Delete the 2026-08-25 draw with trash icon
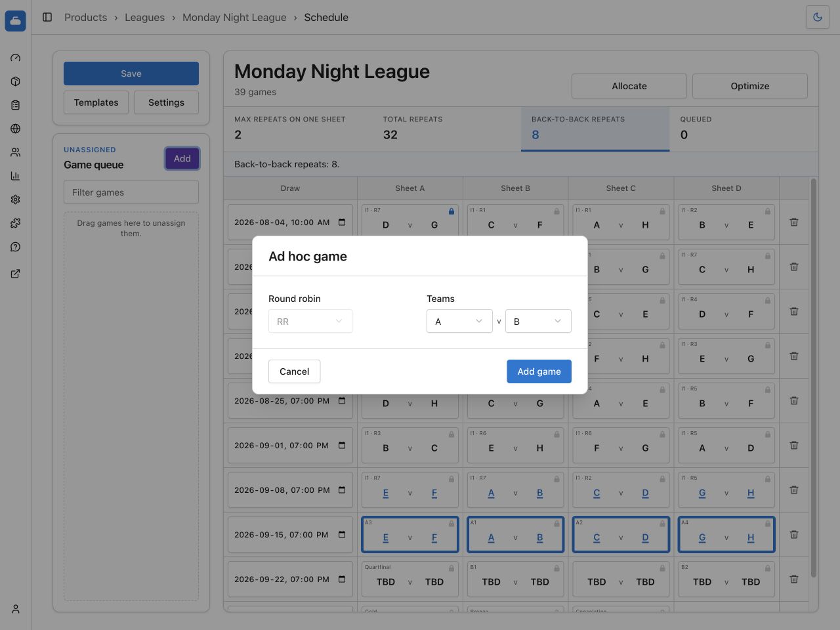 794,401
